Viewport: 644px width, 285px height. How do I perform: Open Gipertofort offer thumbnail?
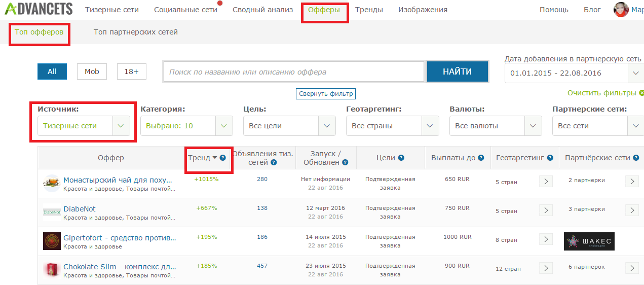pos(51,241)
